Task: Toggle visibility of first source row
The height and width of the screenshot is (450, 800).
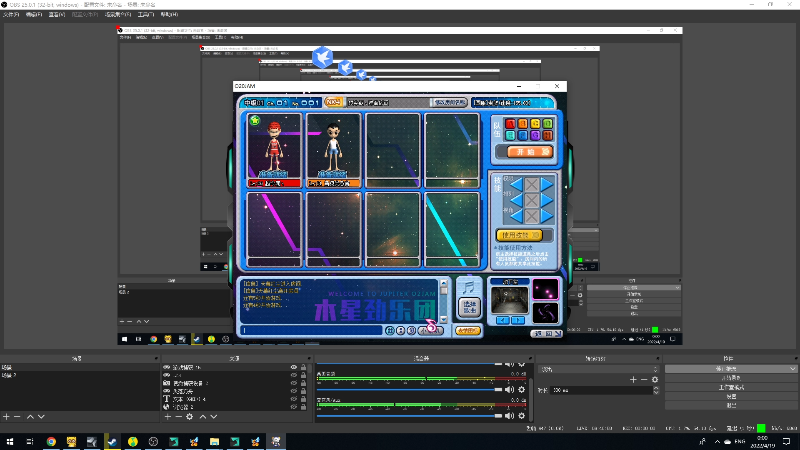Action: coord(293,367)
